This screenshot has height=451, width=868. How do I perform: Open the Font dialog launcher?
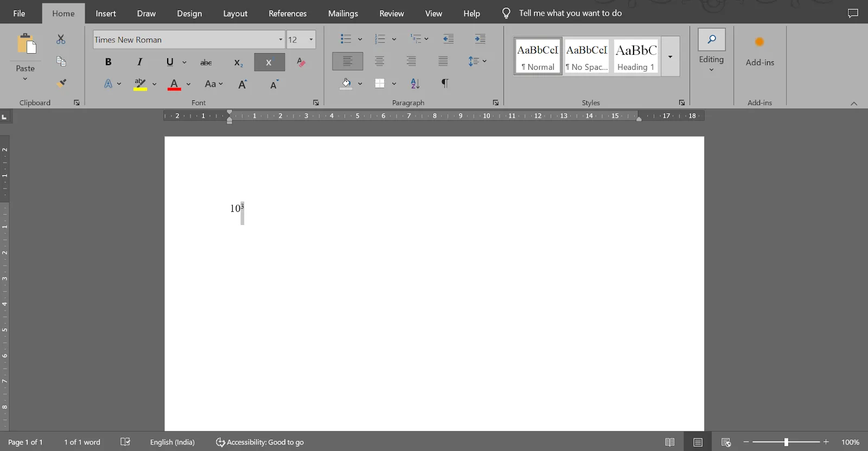pos(316,102)
